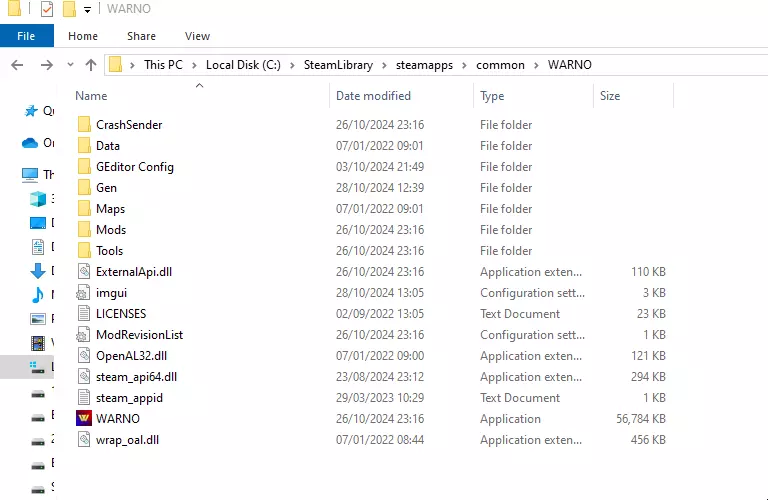Select the wrap_oal.dll file icon
768x500 pixels.
[84, 440]
